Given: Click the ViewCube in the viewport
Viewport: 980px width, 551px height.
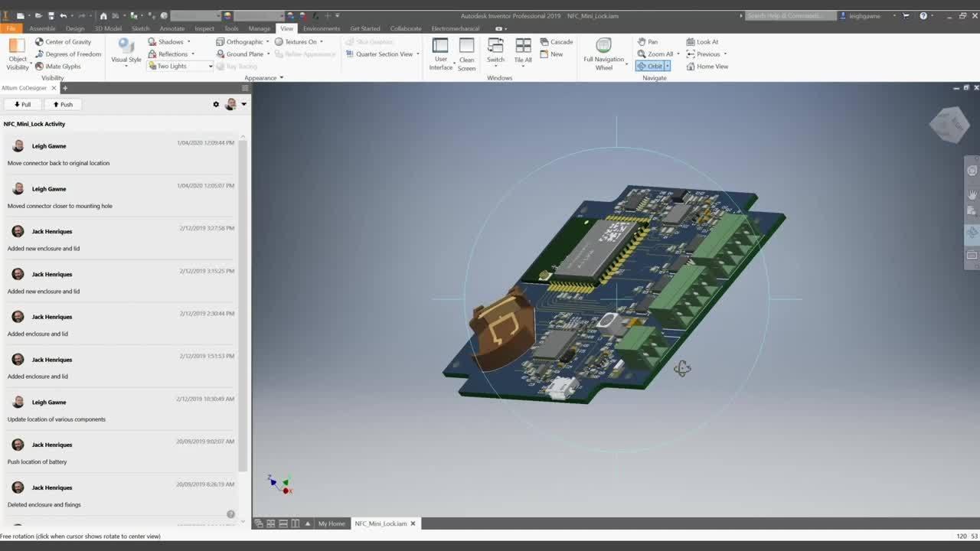Looking at the screenshot, I should [x=949, y=124].
